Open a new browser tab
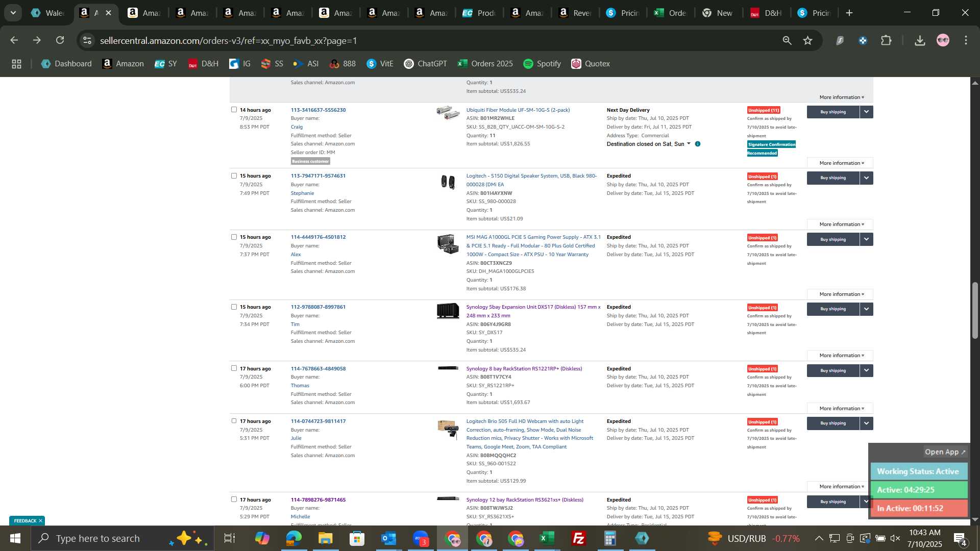This screenshot has width=980, height=551. click(x=849, y=13)
